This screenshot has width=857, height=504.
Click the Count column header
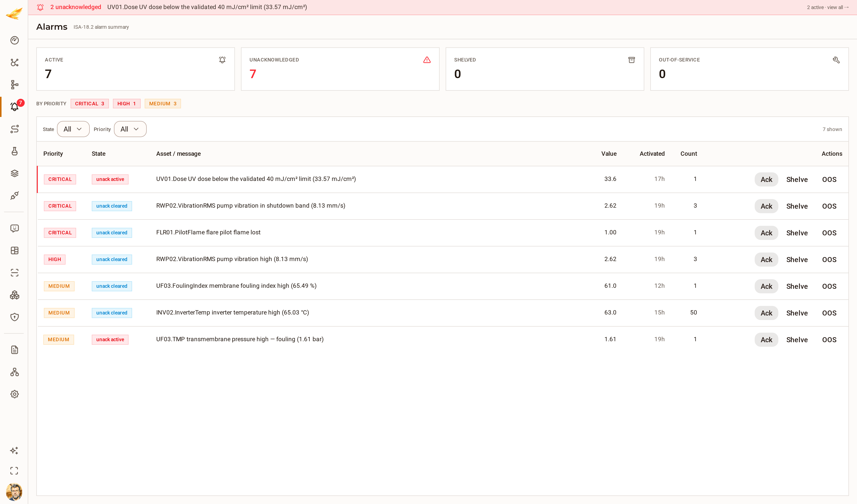tap(689, 154)
